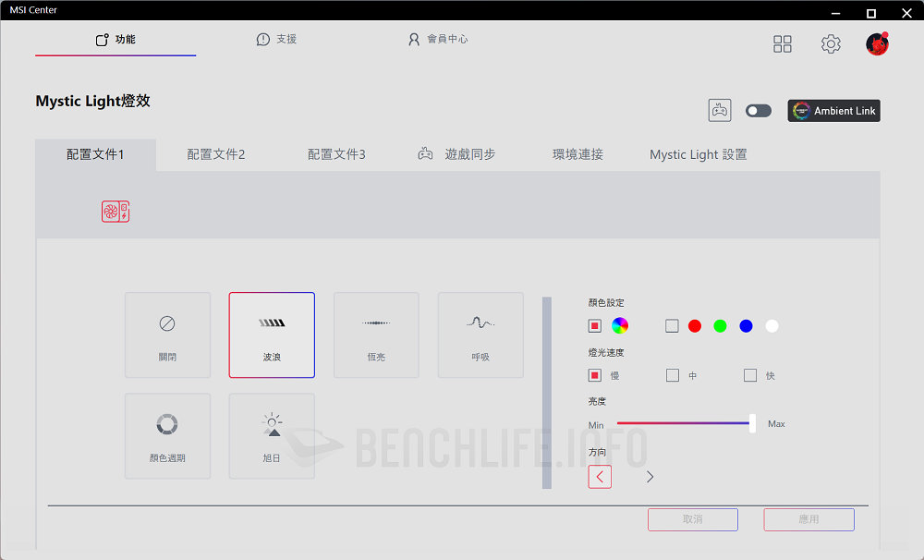Screen dimensions: 924x560
Task: Select the graphics card device icon
Action: [x=115, y=211]
